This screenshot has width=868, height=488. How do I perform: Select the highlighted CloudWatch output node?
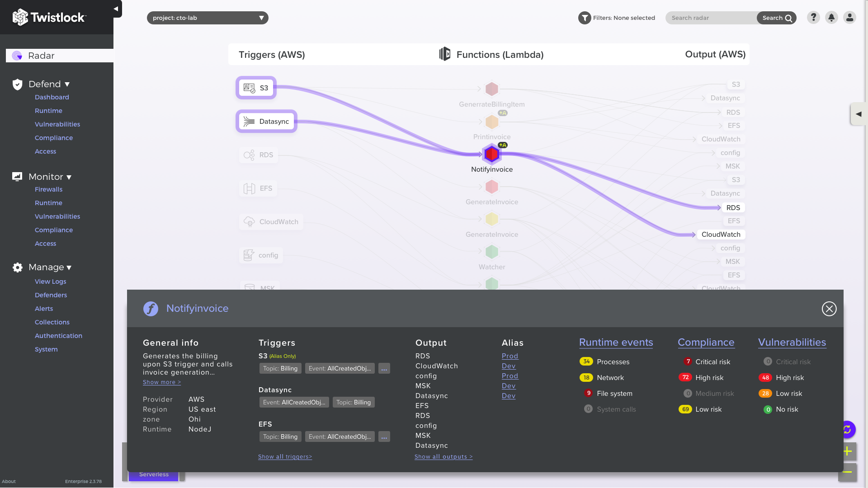(x=721, y=235)
